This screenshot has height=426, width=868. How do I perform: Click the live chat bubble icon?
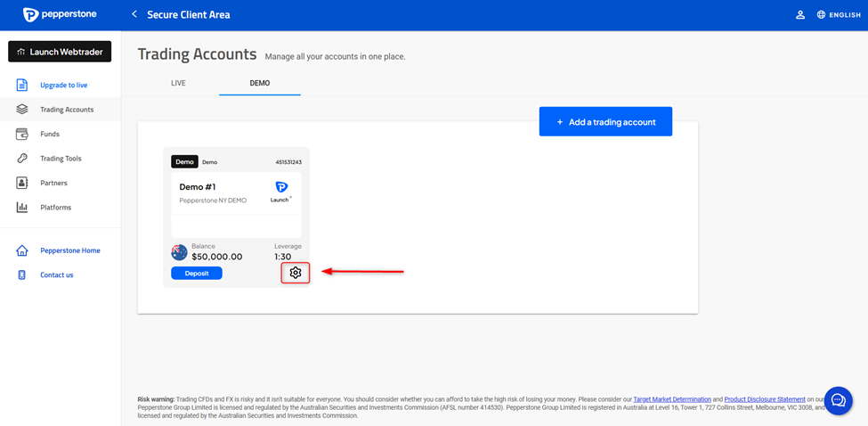tap(838, 401)
